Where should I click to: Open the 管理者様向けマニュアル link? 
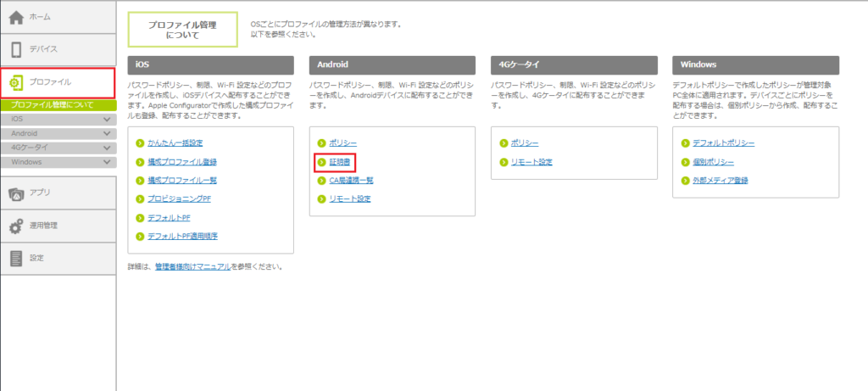click(192, 266)
